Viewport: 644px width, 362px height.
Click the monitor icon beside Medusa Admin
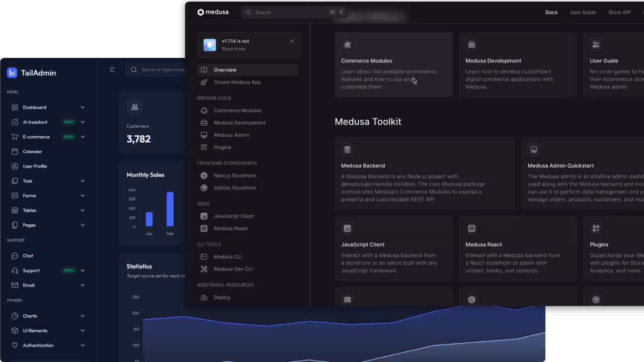[x=204, y=135]
